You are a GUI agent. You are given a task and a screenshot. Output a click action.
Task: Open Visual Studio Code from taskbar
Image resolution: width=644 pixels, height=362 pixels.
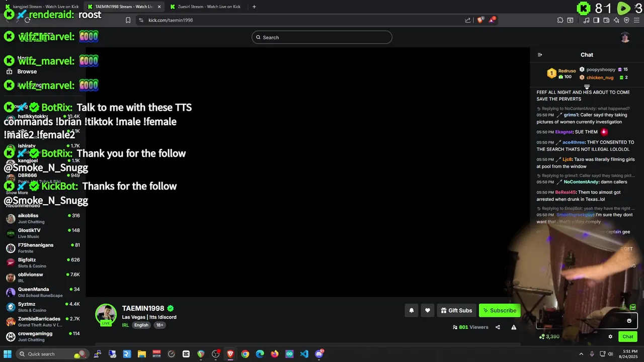pyautogui.click(x=304, y=354)
